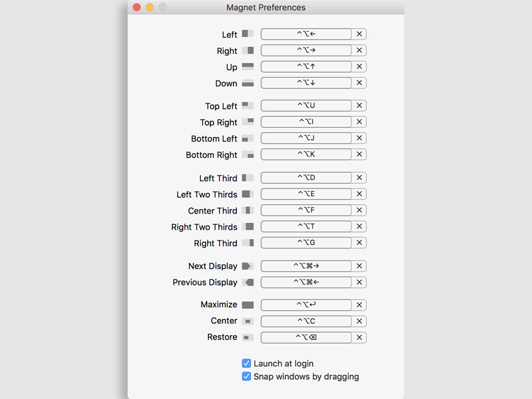Disable the Launch at login checkbox
The width and height of the screenshot is (532, 399).
247,363
